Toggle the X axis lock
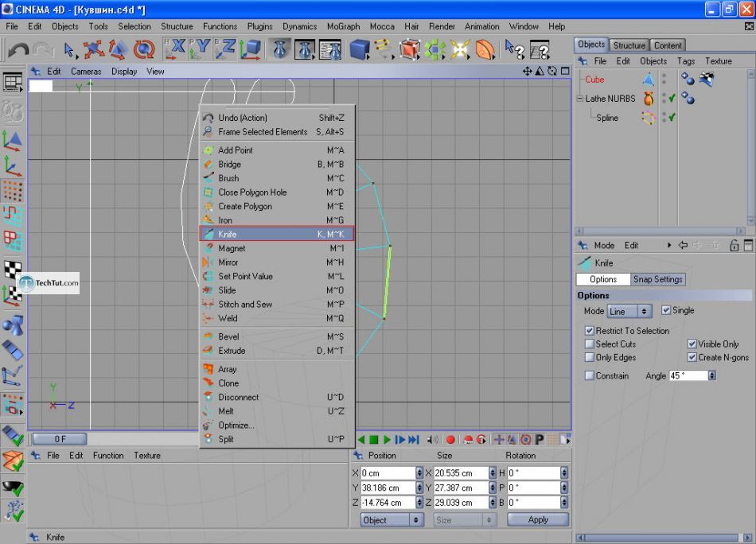This screenshot has height=544, width=756. 174,49
